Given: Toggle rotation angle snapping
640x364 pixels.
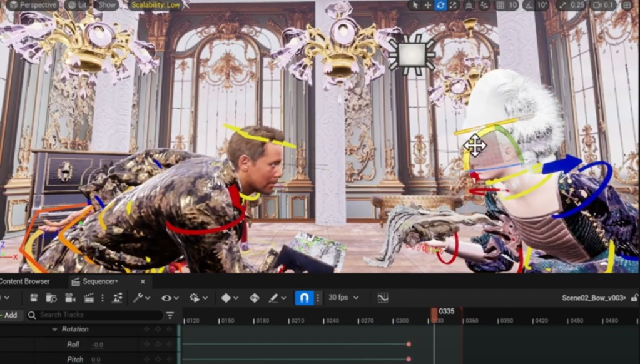Looking at the screenshot, I should (529, 5).
